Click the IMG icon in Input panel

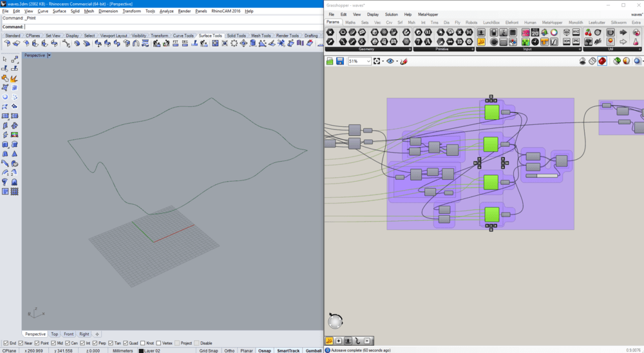[x=576, y=41]
